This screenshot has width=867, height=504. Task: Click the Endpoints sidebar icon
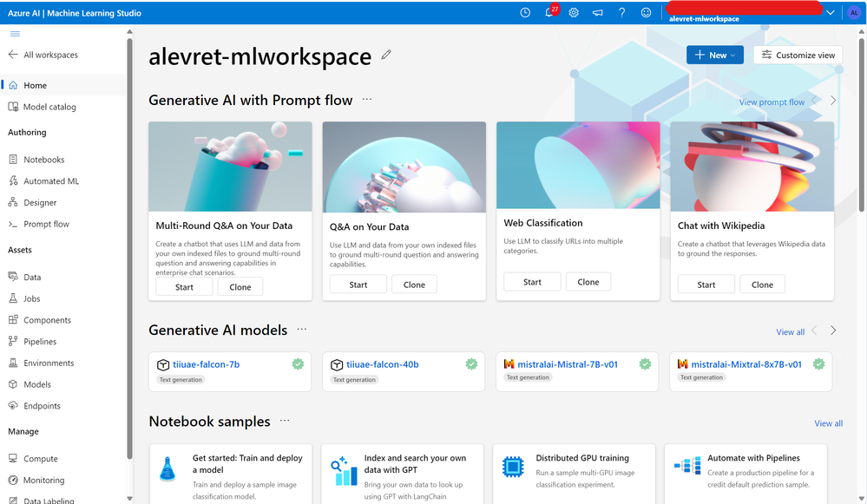[13, 405]
